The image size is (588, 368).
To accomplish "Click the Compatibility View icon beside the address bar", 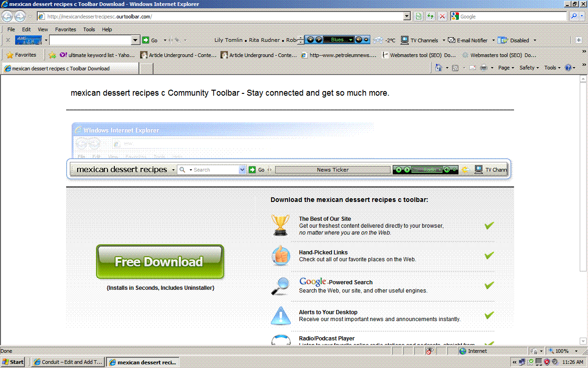I will click(x=418, y=17).
